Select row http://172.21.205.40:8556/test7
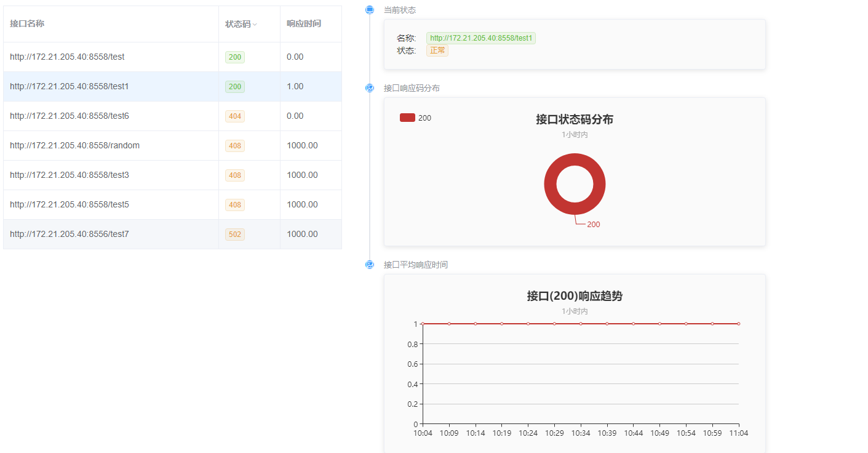The width and height of the screenshot is (868, 453). pyautogui.click(x=172, y=235)
